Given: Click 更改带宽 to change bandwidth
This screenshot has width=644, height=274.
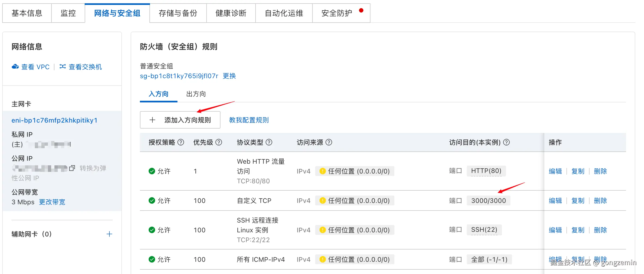Looking at the screenshot, I should coord(52,202).
